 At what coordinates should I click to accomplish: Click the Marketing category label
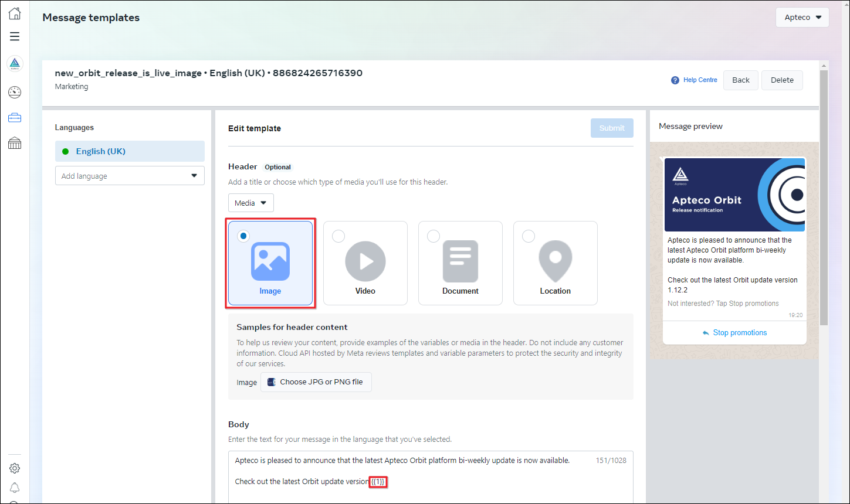tap(72, 87)
